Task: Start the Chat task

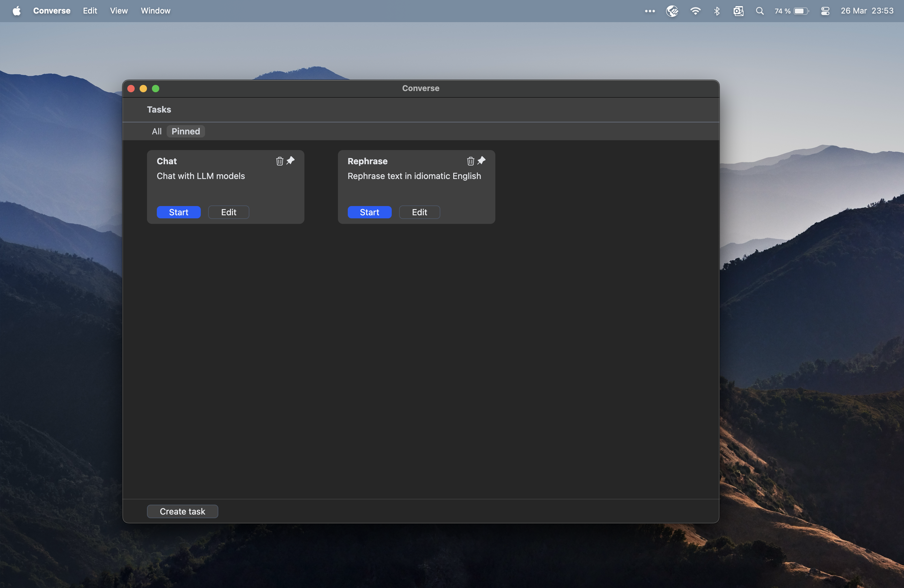Action: pos(179,212)
